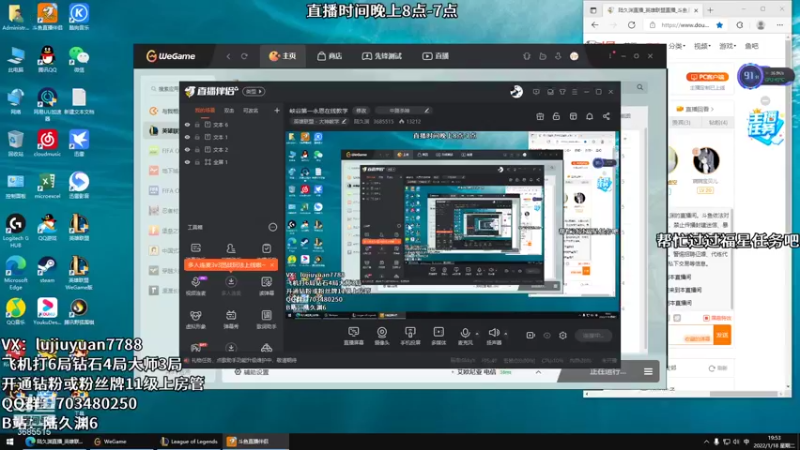Lock the 文本 6 source layer
Image resolution: width=800 pixels, height=450 pixels.
197,124
